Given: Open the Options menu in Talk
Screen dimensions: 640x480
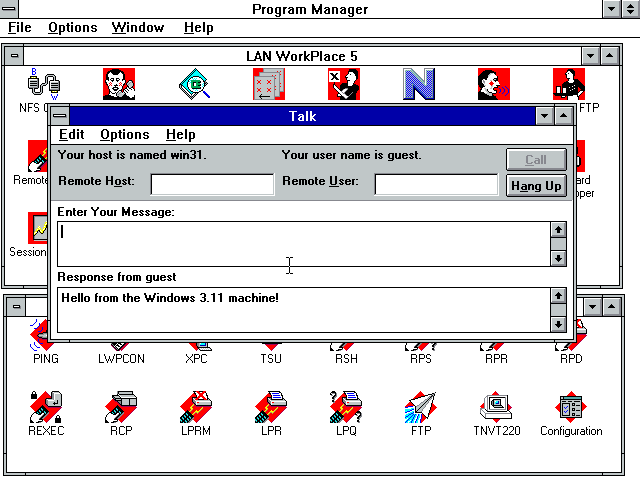Looking at the screenshot, I should (125, 134).
